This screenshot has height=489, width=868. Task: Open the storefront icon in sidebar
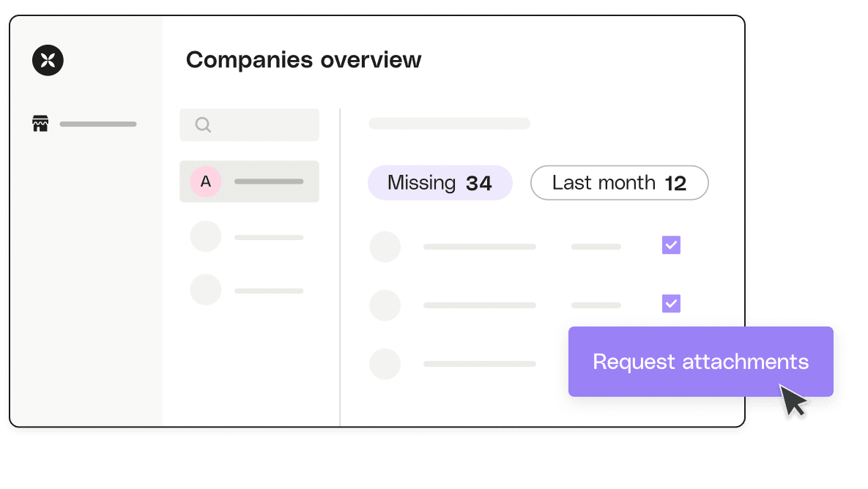click(x=40, y=124)
